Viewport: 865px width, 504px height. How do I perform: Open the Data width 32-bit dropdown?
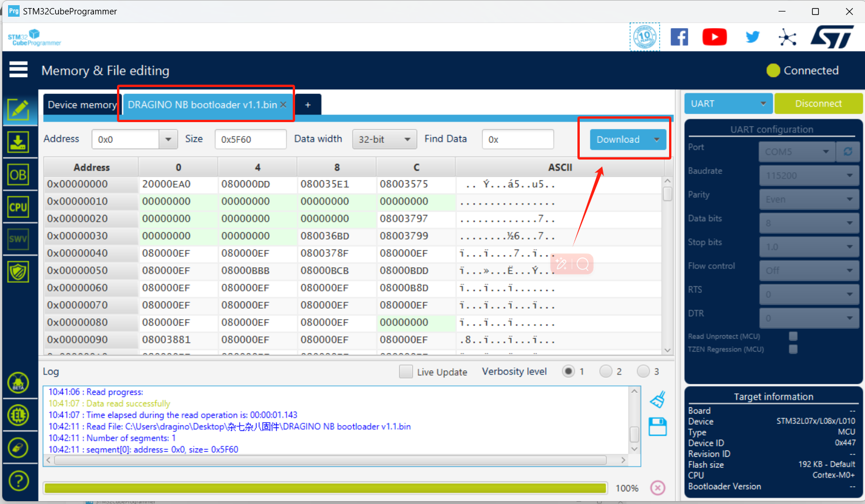tap(384, 139)
